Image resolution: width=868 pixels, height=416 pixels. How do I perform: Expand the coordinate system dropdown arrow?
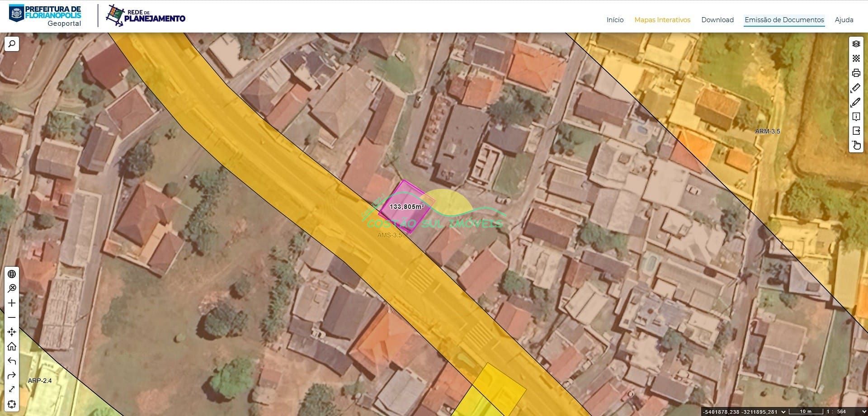pyautogui.click(x=783, y=411)
